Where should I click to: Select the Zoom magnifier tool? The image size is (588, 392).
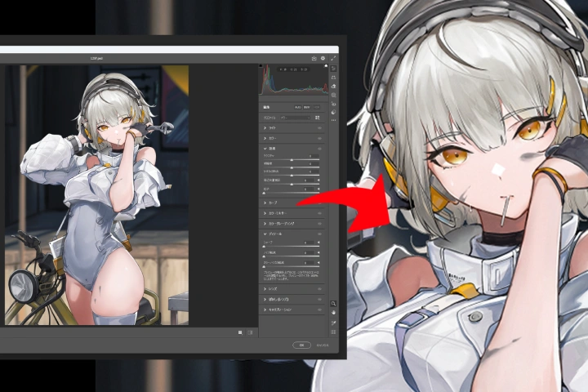[333, 304]
